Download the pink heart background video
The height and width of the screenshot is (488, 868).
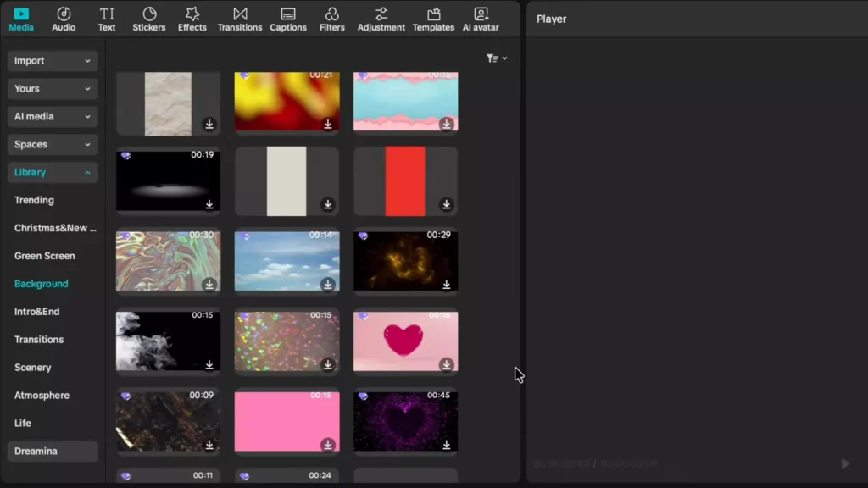click(x=447, y=364)
